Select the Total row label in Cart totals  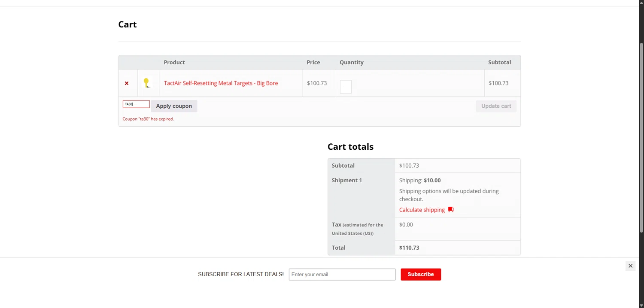click(339, 248)
